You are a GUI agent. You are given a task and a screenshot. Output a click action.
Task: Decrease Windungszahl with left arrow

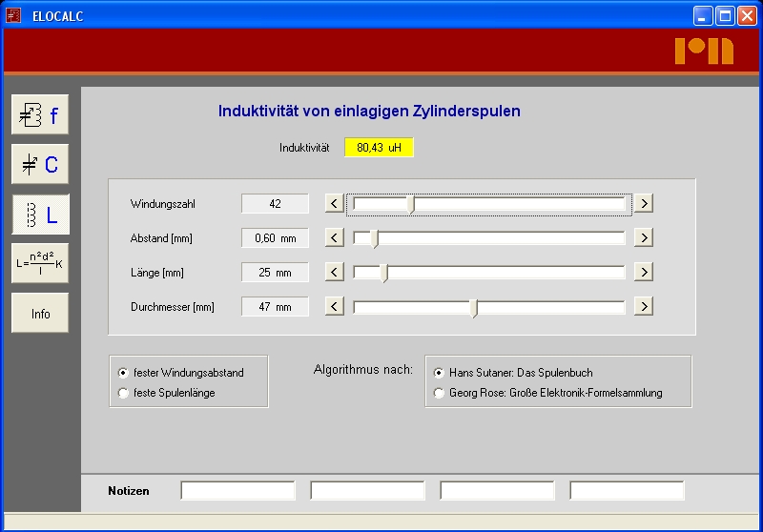pyautogui.click(x=334, y=203)
